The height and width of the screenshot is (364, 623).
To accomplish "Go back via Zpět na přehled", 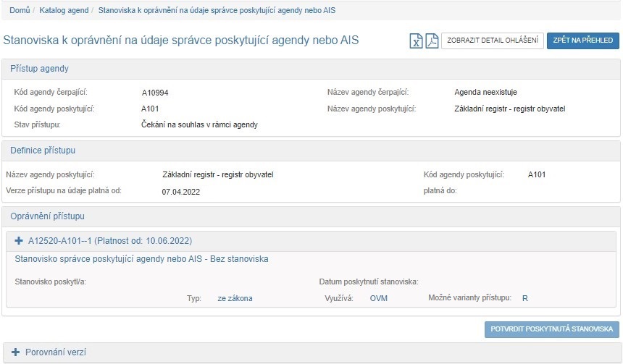I will (x=582, y=41).
